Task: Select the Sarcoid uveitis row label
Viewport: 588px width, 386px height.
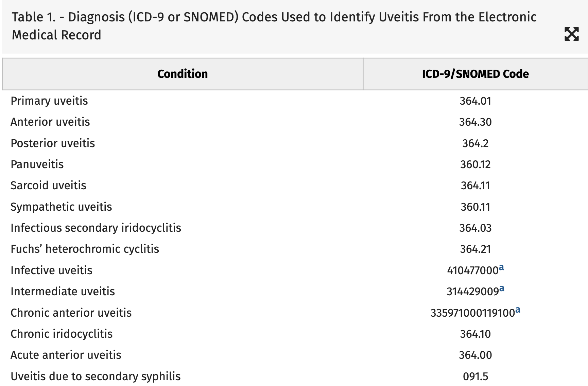Action: point(48,186)
